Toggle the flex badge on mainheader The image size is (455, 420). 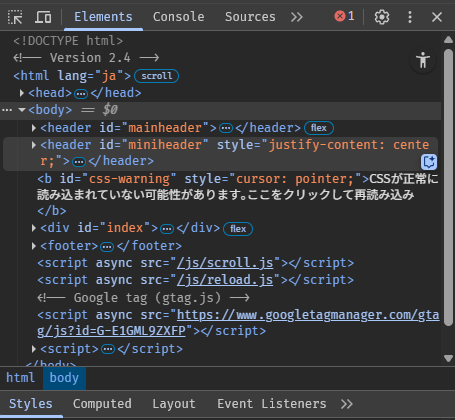click(319, 128)
